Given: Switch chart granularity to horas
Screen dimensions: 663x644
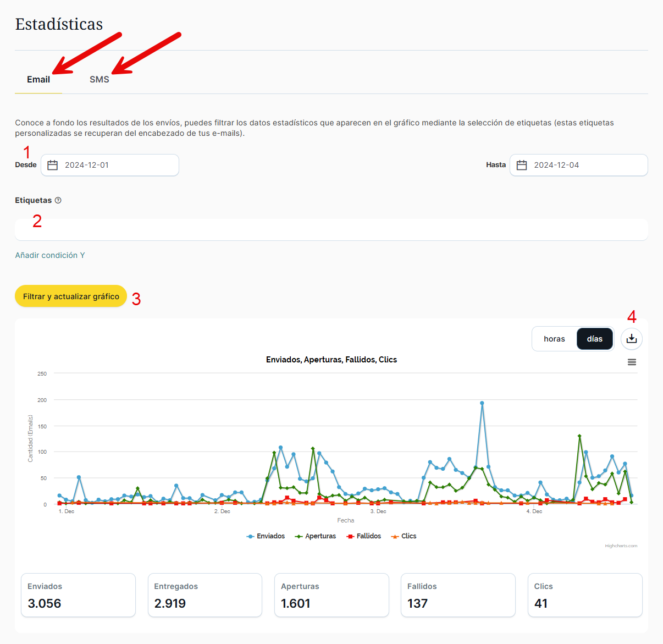Looking at the screenshot, I should 554,339.
